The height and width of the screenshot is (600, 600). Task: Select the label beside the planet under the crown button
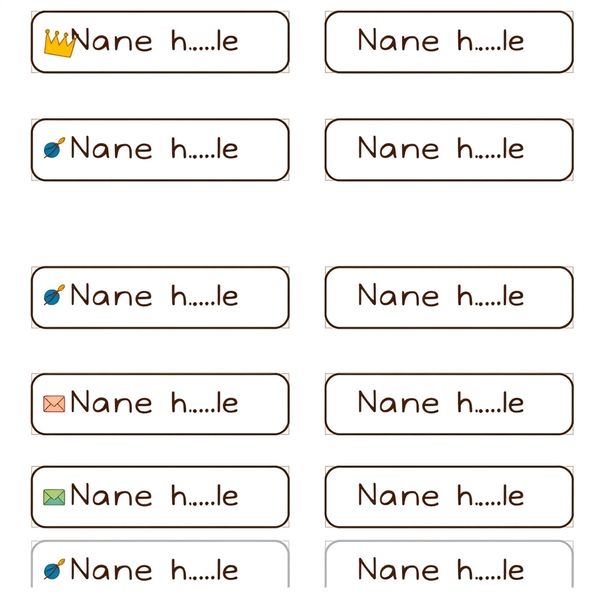point(154,150)
